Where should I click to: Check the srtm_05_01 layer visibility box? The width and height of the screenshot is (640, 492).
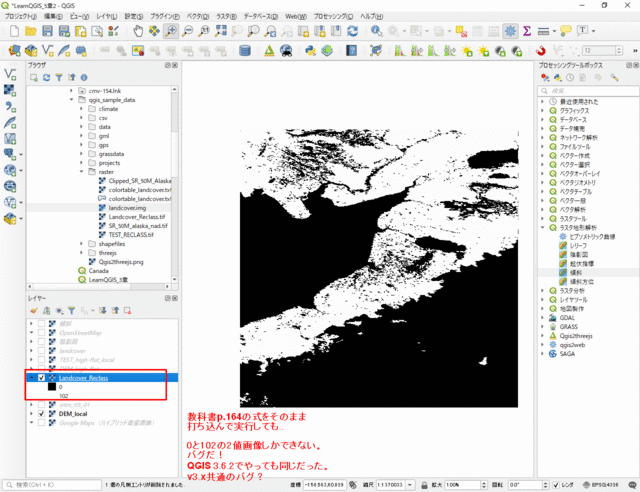pyautogui.click(x=41, y=405)
